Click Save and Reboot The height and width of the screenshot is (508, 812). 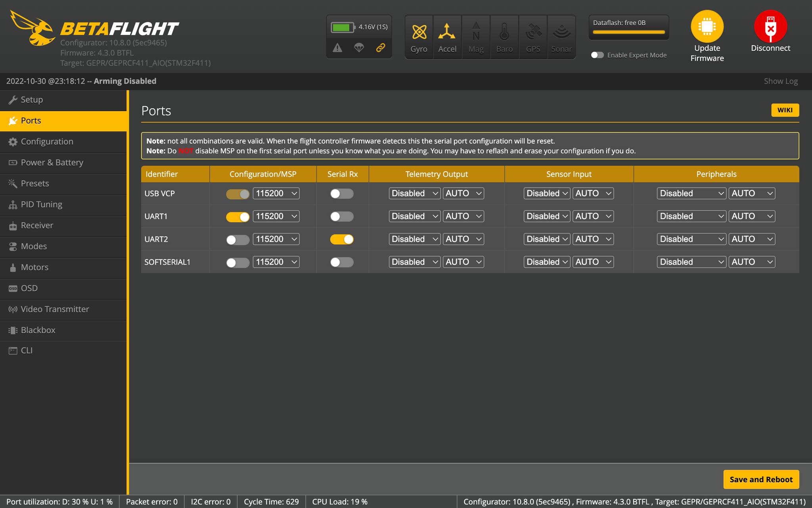tap(760, 479)
